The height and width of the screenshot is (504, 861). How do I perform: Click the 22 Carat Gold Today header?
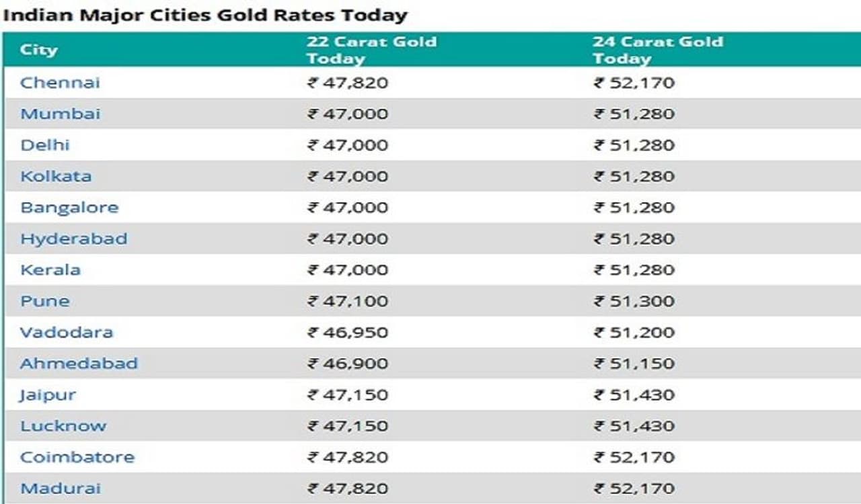point(371,50)
